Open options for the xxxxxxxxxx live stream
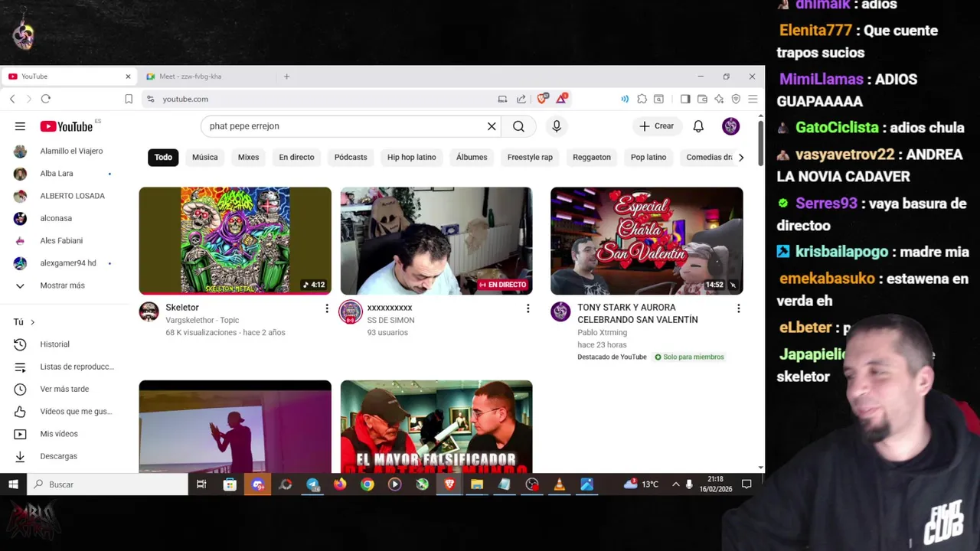The width and height of the screenshot is (980, 551). [x=528, y=308]
